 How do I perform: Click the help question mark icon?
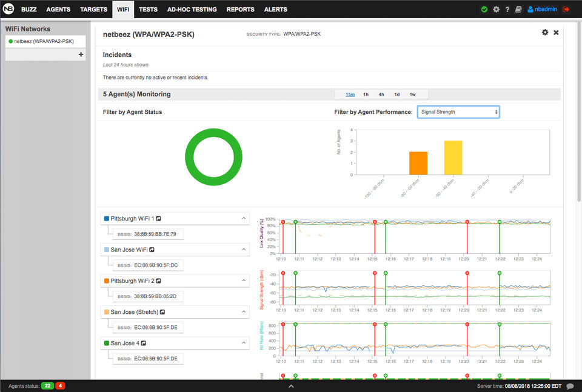pyautogui.click(x=507, y=9)
